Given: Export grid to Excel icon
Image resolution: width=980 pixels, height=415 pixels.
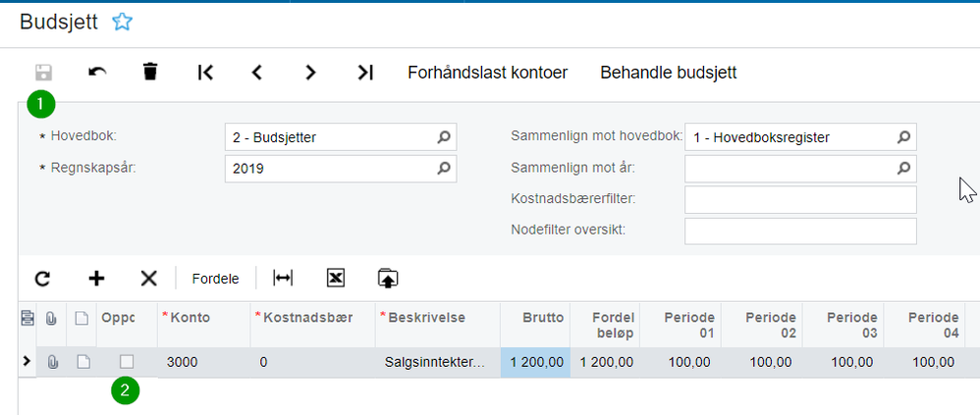Looking at the screenshot, I should coord(335,279).
